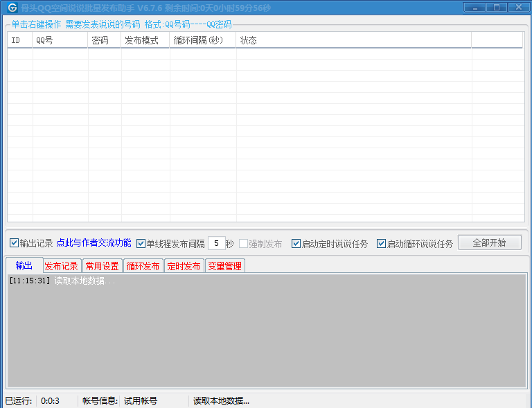This screenshot has height=408, width=532.
Task: Click the QQ号 column header
Action: (60, 40)
